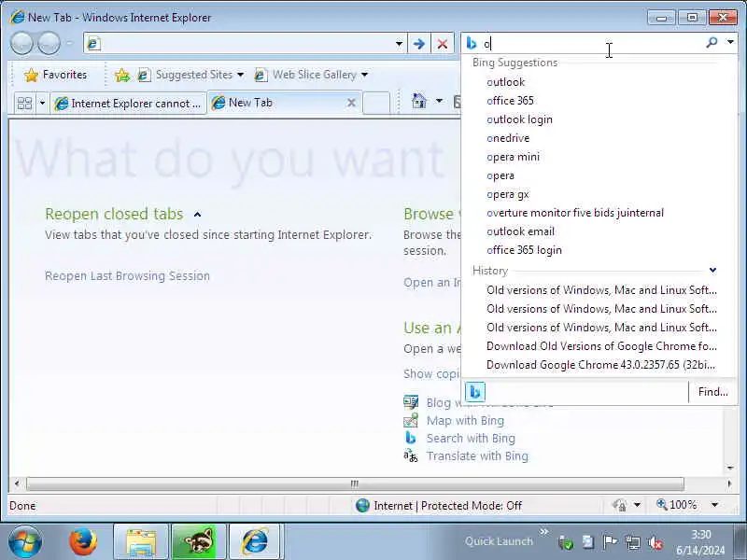Click the zoom level 100% button
Viewport: 747px width, 560px height.
click(677, 504)
